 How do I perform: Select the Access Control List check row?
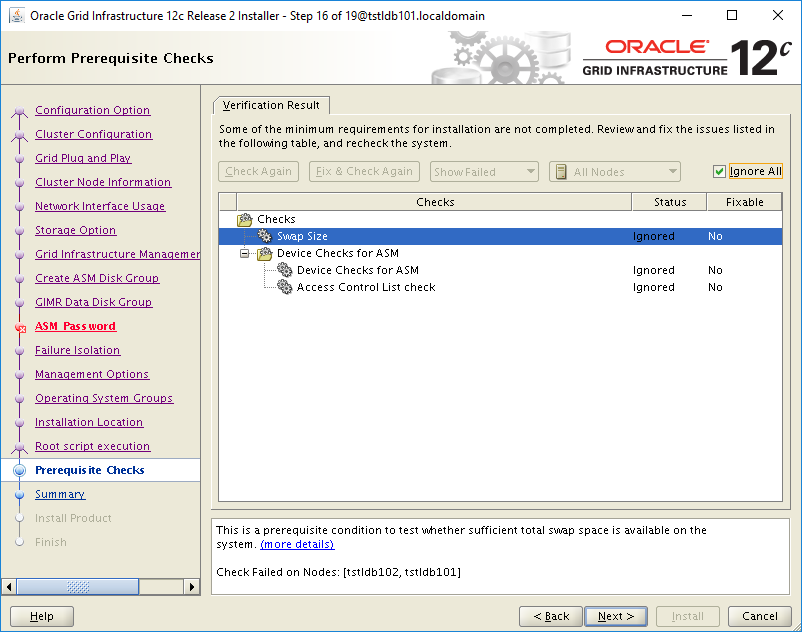500,287
